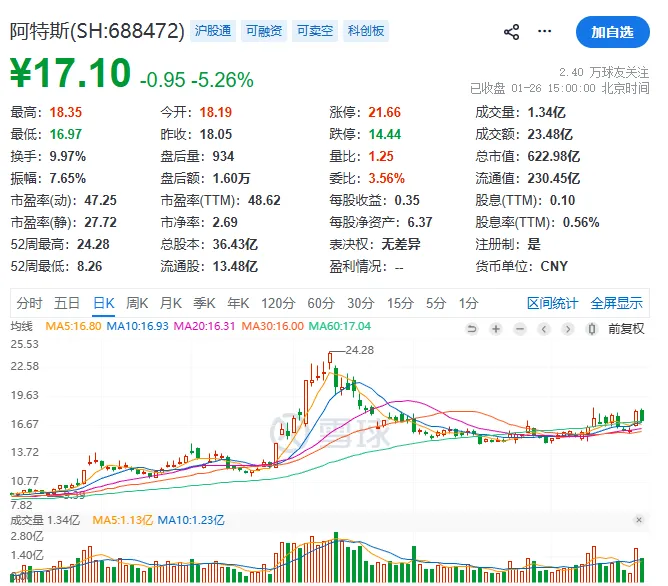
Task: Click the 加自选 button
Action: coord(613,32)
